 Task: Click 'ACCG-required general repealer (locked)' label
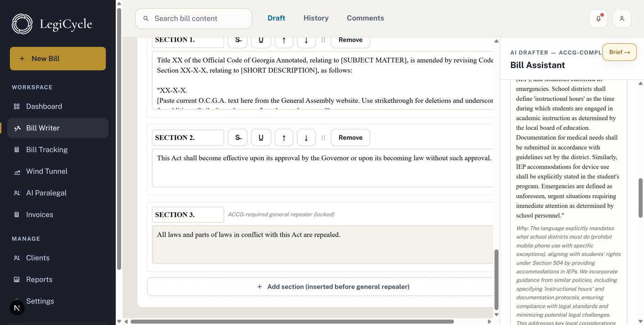click(x=281, y=215)
